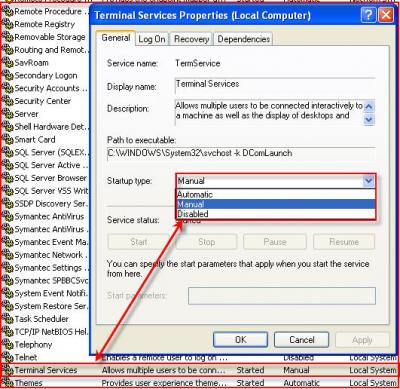
Task: Select the Security Accounts service name
Action: [51, 88]
